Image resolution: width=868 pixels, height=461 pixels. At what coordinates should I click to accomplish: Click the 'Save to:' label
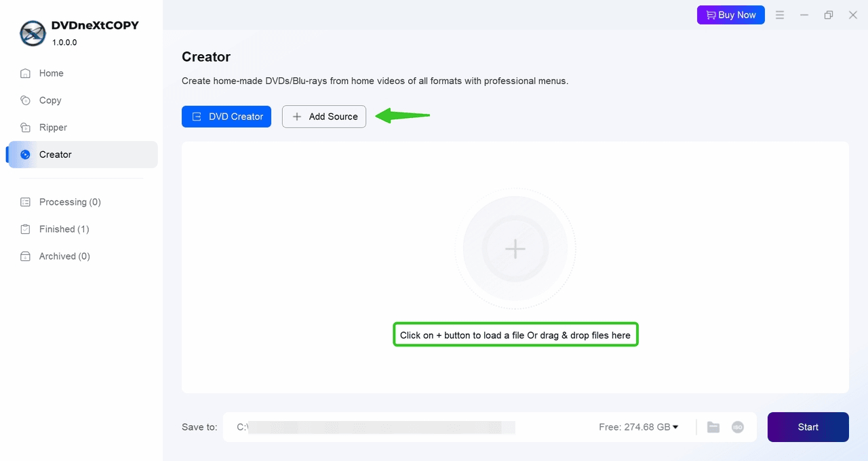pyautogui.click(x=199, y=427)
